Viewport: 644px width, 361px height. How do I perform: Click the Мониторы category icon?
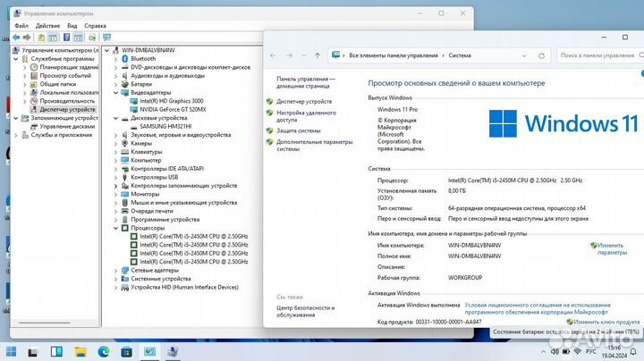tap(125, 194)
